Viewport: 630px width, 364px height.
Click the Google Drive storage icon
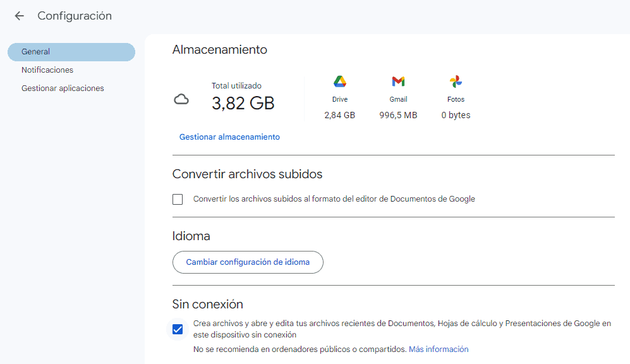click(x=340, y=82)
